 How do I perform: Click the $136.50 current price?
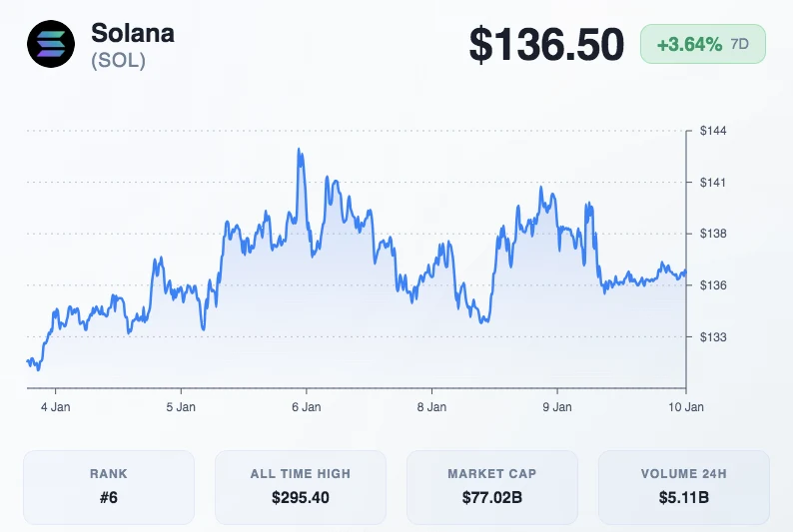point(547,45)
